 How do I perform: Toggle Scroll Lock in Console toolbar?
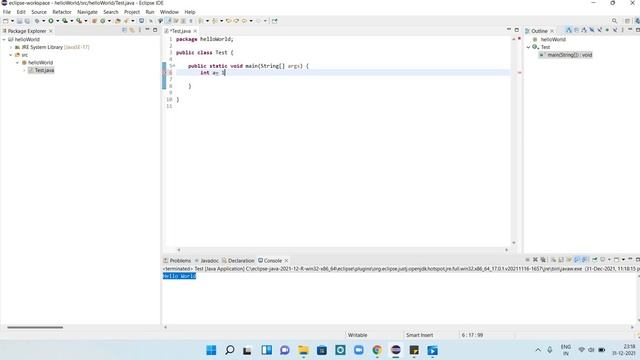tap(561, 260)
